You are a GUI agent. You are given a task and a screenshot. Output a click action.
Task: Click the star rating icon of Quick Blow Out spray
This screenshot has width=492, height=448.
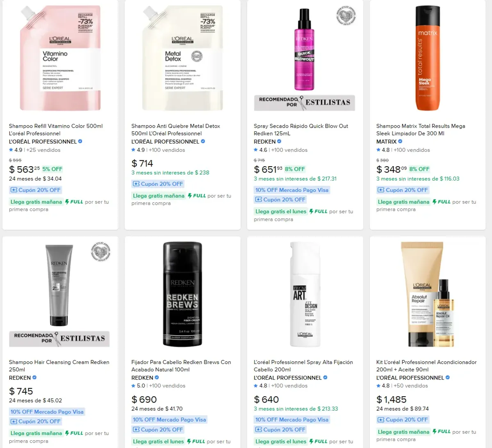[x=256, y=150]
